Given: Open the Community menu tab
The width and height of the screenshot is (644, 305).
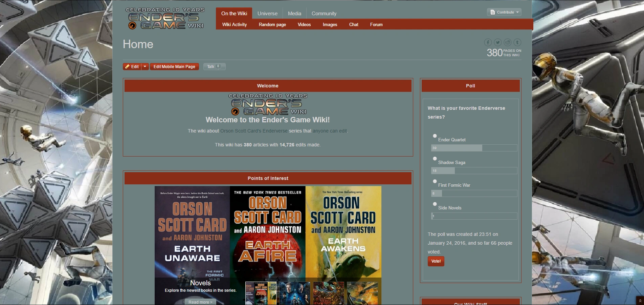Looking at the screenshot, I should pos(324,14).
